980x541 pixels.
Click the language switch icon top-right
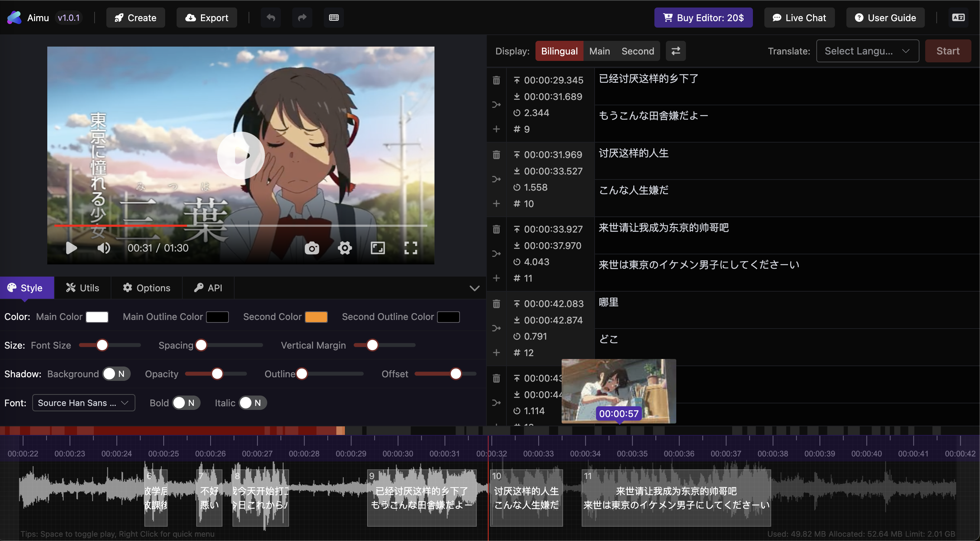click(958, 18)
